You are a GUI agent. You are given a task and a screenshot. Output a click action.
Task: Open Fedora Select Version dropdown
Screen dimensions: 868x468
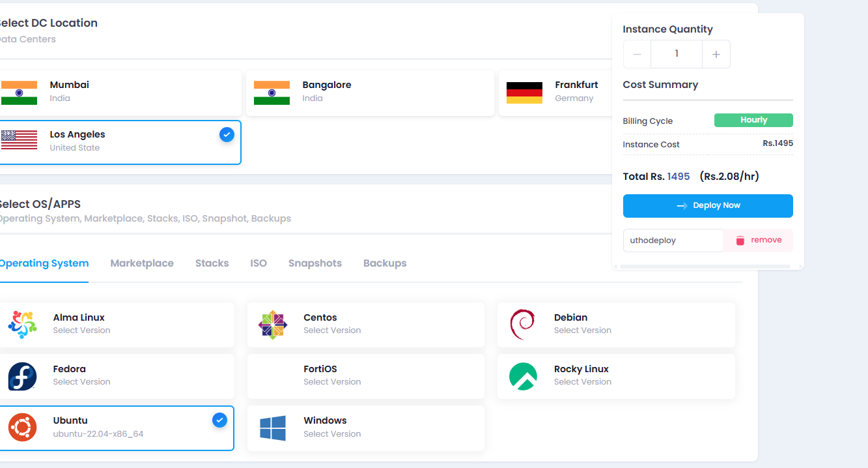(81, 382)
